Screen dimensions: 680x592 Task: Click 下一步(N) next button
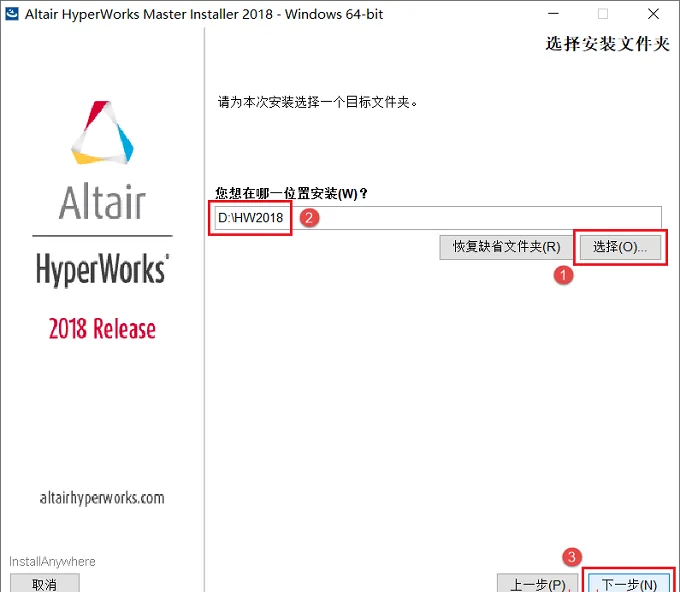tap(629, 583)
